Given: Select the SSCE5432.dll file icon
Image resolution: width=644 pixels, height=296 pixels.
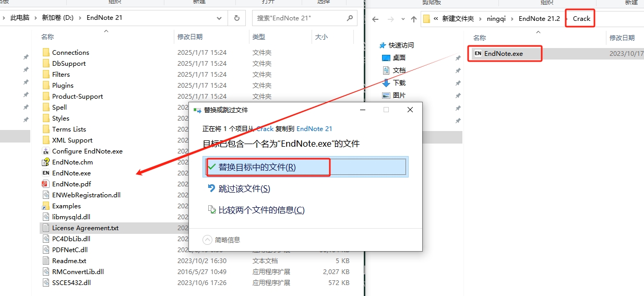Looking at the screenshot, I should pyautogui.click(x=45, y=282).
